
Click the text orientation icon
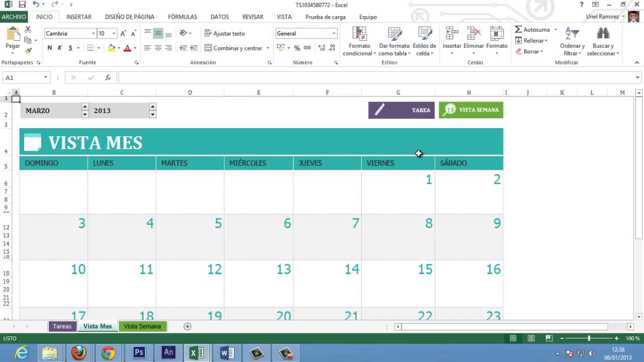point(183,33)
